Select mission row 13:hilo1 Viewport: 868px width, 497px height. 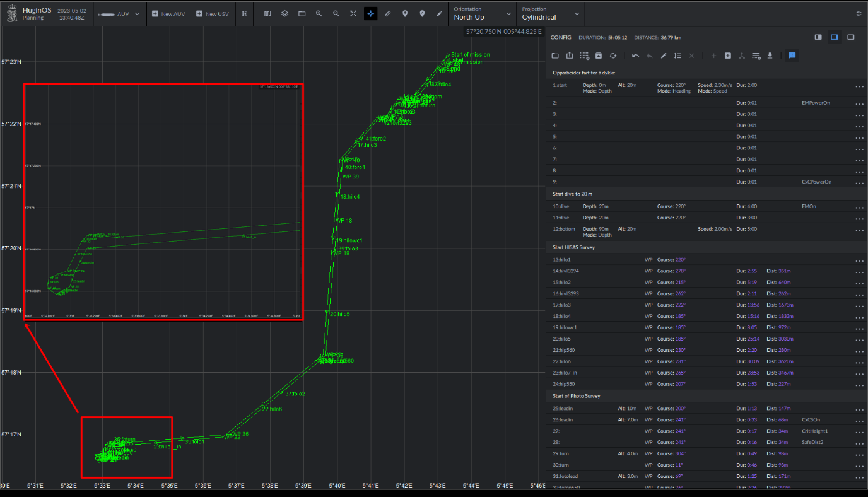click(631, 259)
